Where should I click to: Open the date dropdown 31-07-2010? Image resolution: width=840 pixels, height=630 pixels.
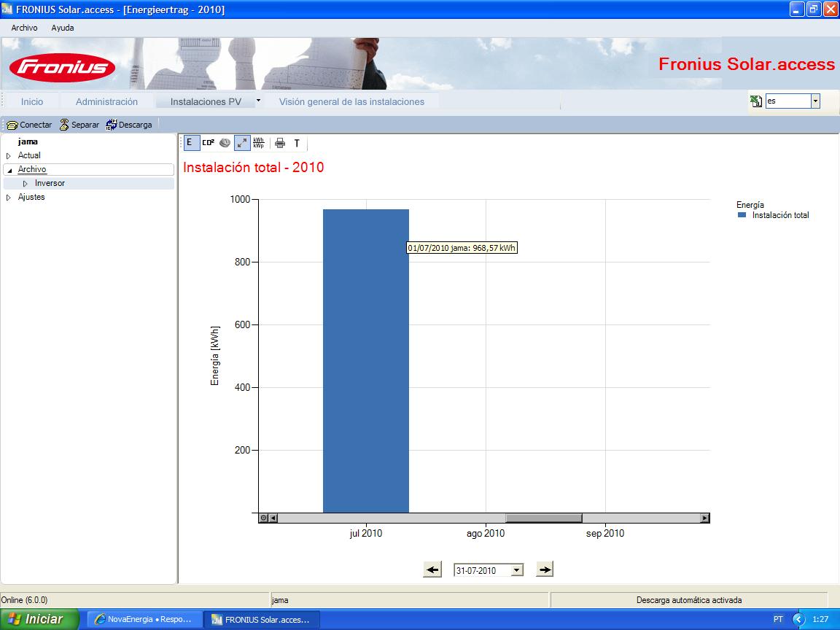coord(517,570)
